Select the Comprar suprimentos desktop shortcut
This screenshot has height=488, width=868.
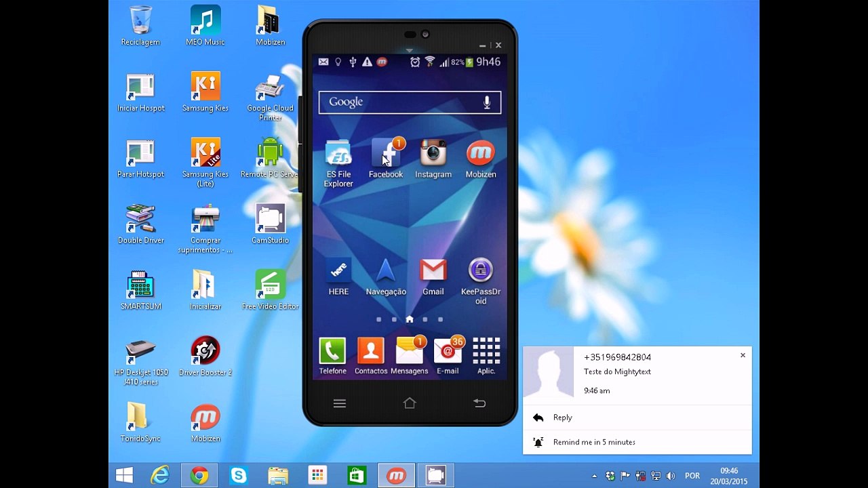pos(205,229)
